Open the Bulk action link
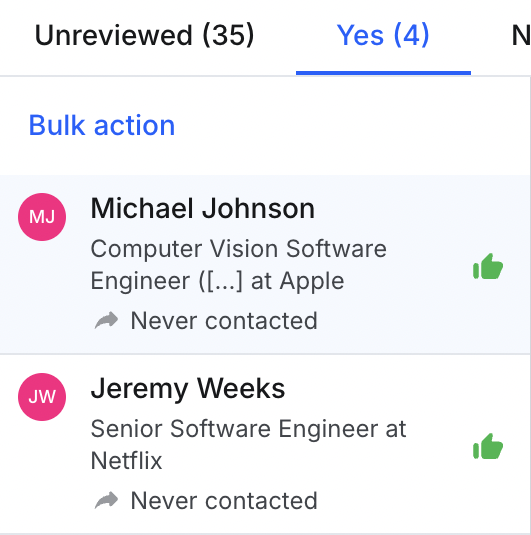 102,125
